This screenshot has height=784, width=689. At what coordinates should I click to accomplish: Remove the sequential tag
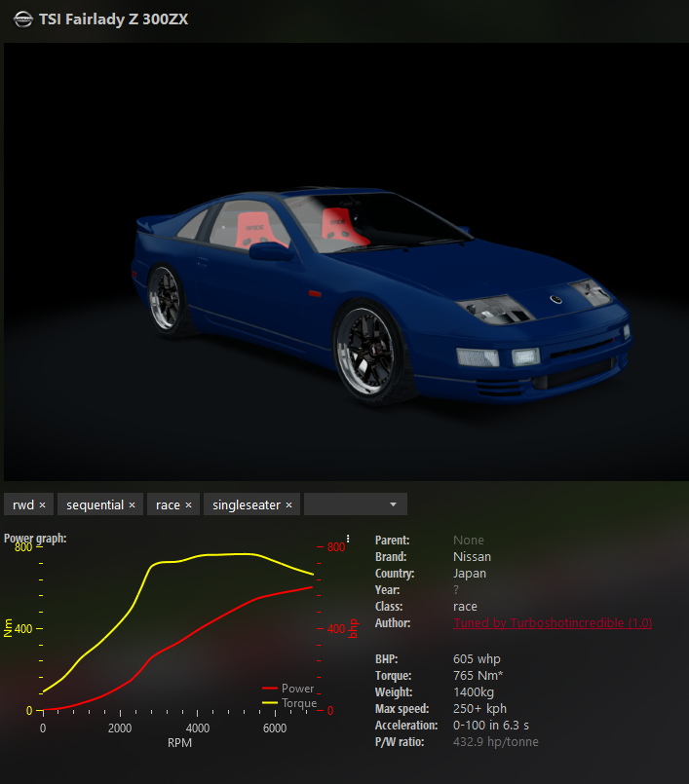click(133, 505)
